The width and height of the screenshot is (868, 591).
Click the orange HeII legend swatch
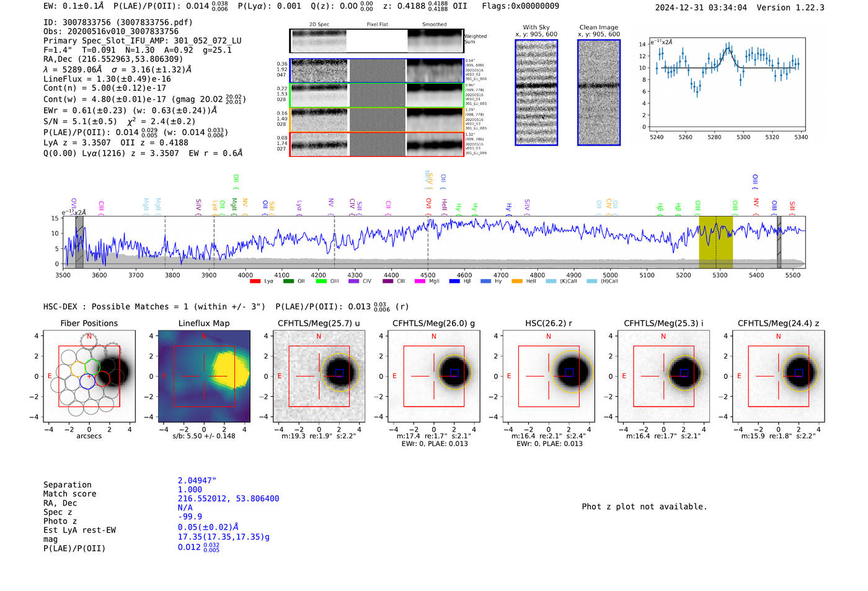517,282
